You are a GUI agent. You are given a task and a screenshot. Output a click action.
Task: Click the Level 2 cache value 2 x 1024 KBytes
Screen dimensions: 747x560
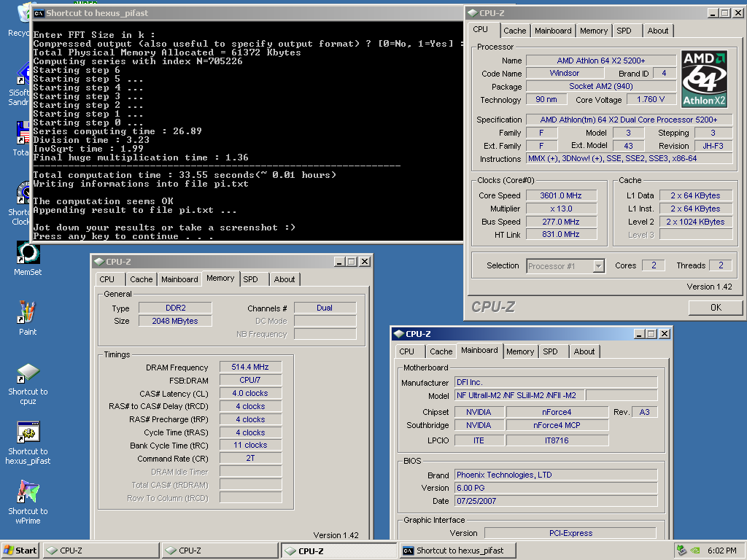tap(695, 222)
